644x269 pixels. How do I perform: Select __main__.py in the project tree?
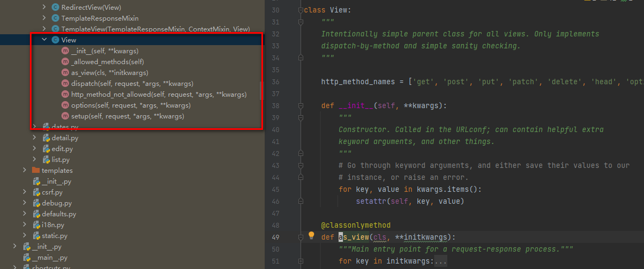(49, 258)
